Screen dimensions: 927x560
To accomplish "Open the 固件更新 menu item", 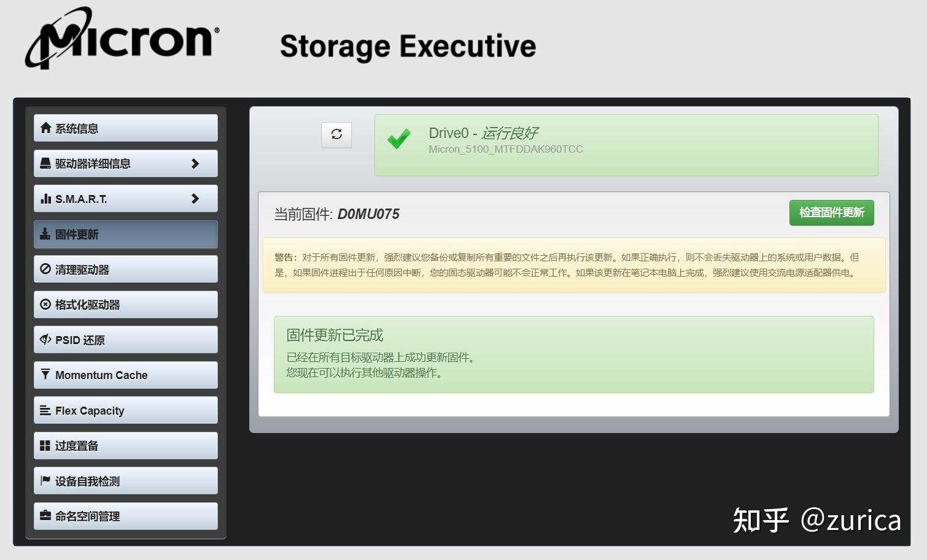I will point(126,234).
